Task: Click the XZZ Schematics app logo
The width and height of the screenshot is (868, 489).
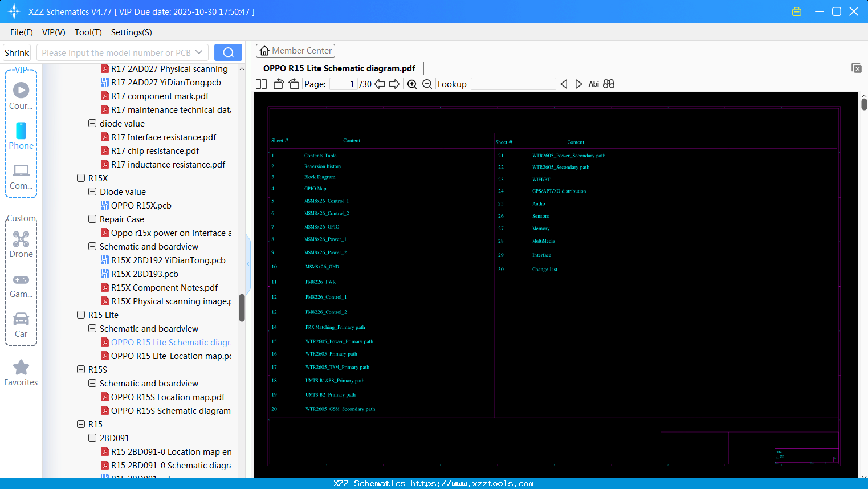Action: (14, 11)
